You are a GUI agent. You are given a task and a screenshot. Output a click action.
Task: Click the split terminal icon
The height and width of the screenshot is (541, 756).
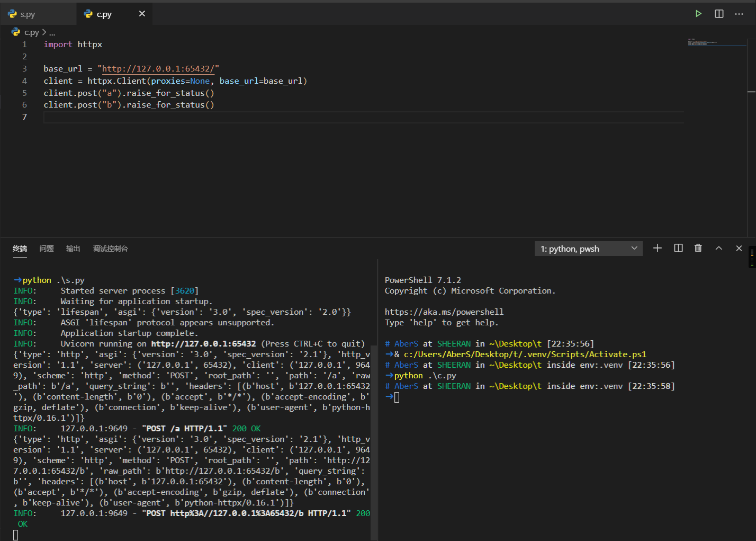(x=678, y=248)
